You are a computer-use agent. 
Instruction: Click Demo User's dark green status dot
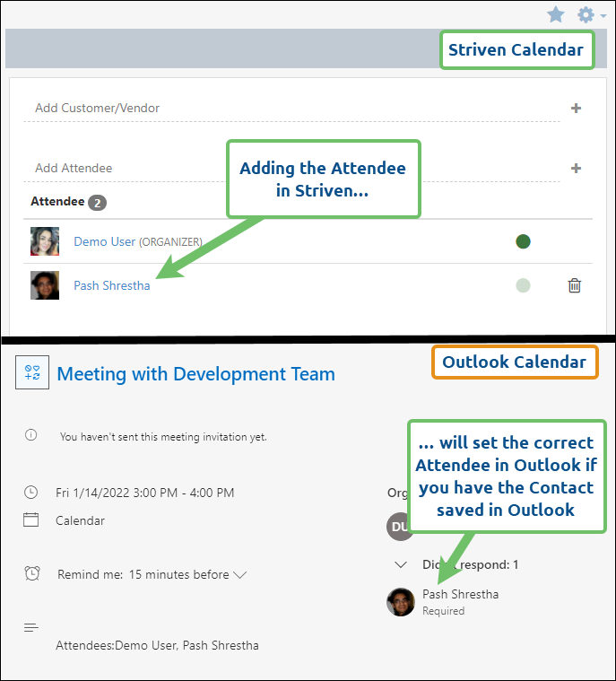pyautogui.click(x=523, y=241)
